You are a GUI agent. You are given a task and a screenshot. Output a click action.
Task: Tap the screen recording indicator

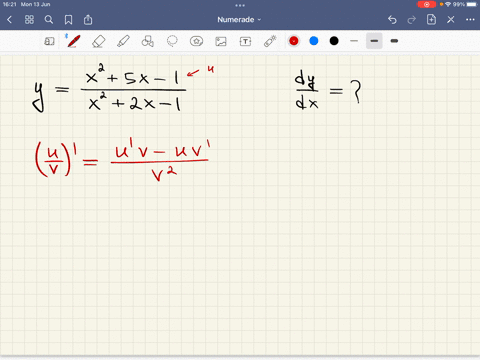click(x=427, y=4)
